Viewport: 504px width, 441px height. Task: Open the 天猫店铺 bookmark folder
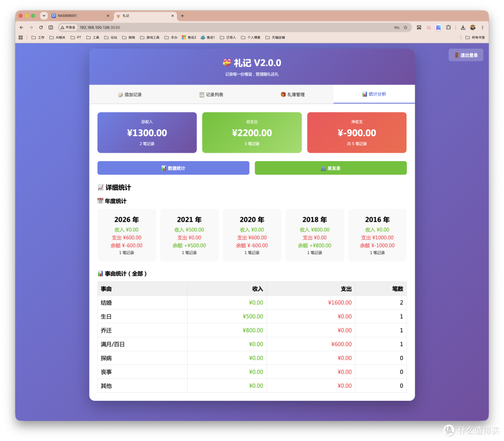point(275,38)
